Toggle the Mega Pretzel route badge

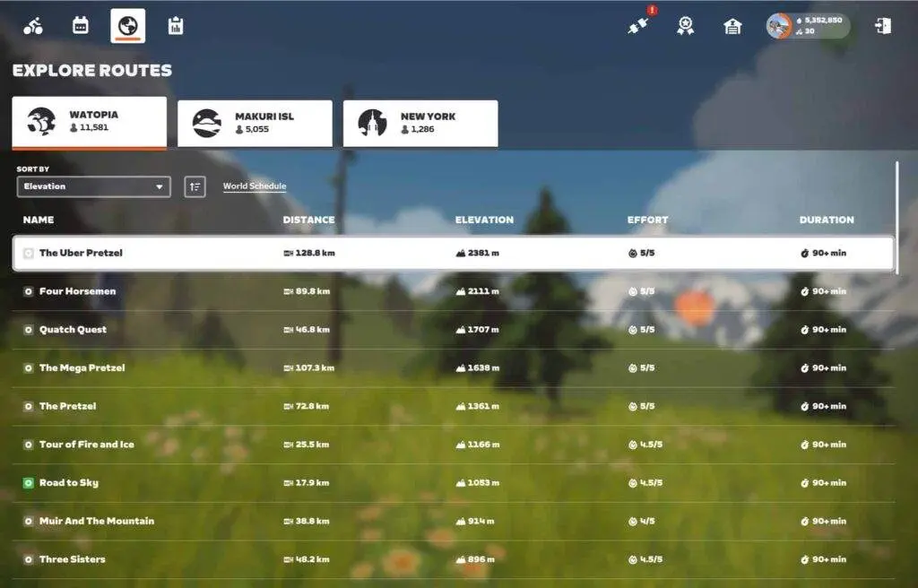(x=28, y=367)
